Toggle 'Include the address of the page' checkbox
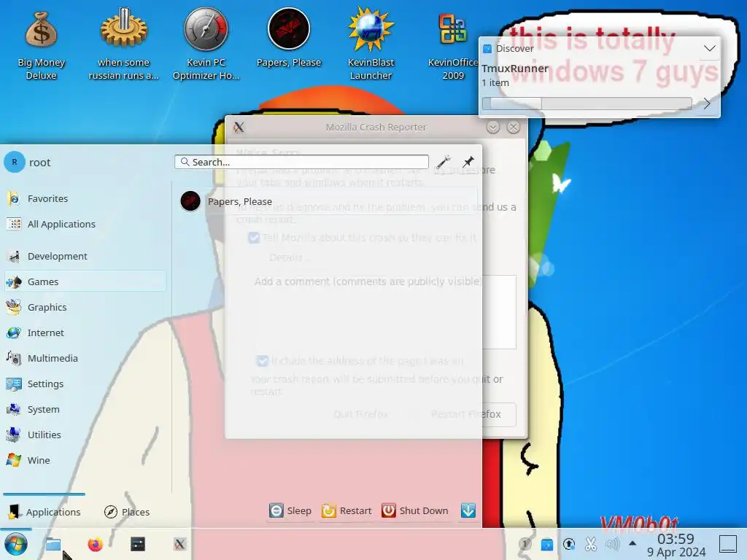The height and width of the screenshot is (560, 747). coord(263,361)
